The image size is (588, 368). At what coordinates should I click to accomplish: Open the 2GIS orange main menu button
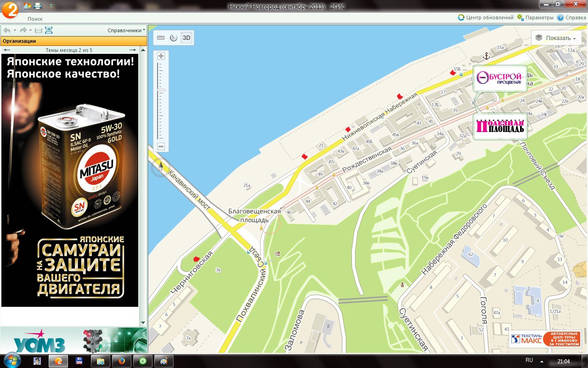pyautogui.click(x=10, y=9)
